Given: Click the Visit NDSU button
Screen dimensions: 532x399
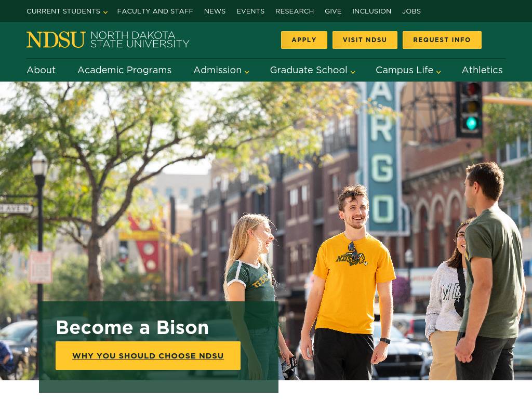Looking at the screenshot, I should point(365,40).
